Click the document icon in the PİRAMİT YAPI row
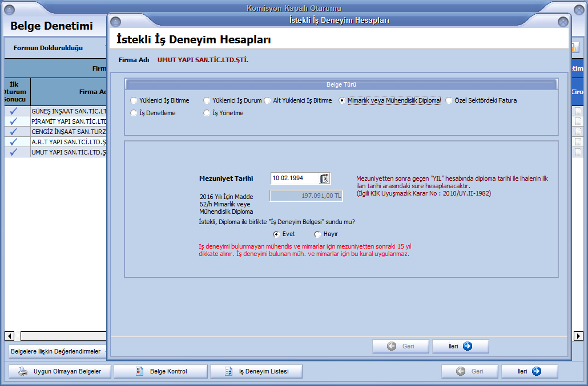The height and width of the screenshot is (386, 588). pyautogui.click(x=578, y=121)
